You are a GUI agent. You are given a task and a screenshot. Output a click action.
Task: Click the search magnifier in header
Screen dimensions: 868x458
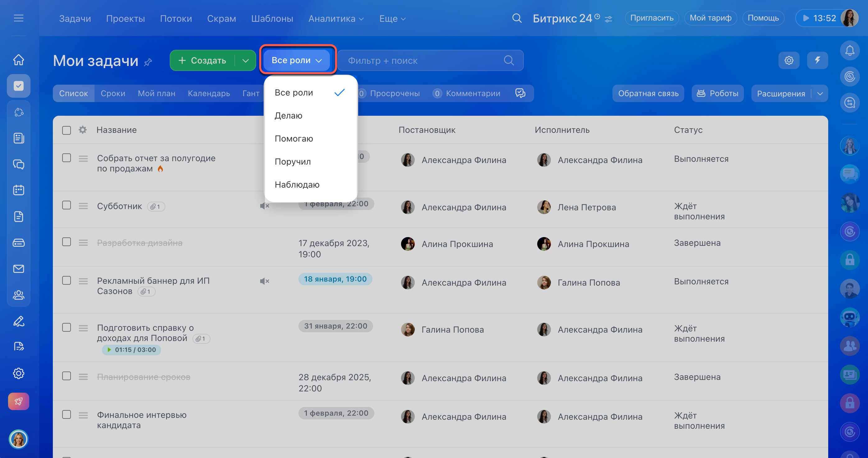[517, 18]
